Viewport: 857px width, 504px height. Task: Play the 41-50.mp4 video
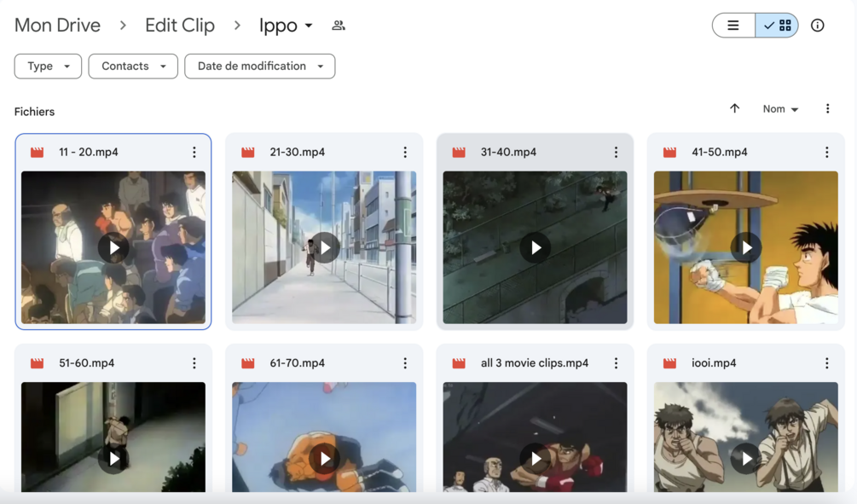747,247
